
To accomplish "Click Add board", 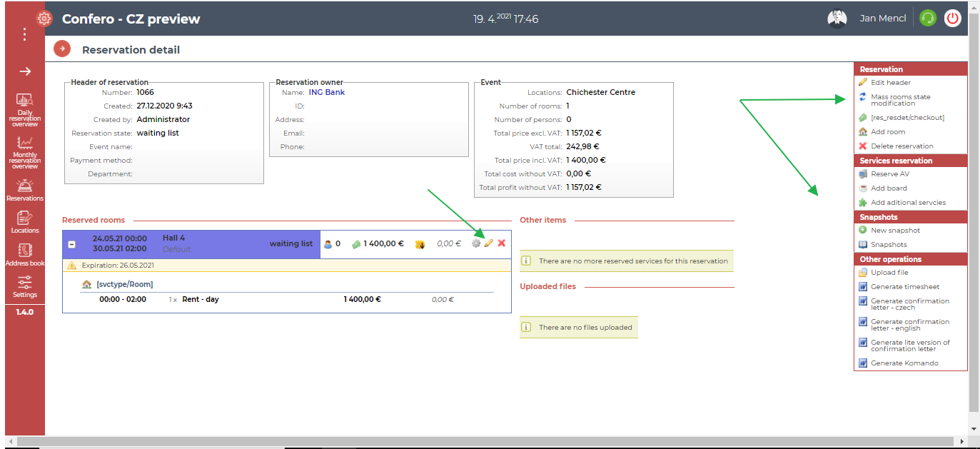I will (889, 188).
